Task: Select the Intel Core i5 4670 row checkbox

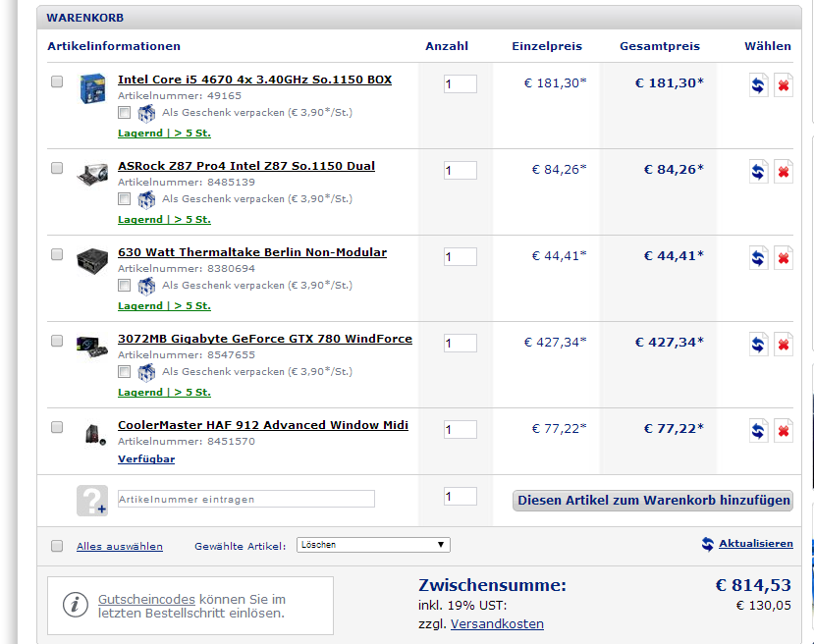Action: (x=57, y=81)
